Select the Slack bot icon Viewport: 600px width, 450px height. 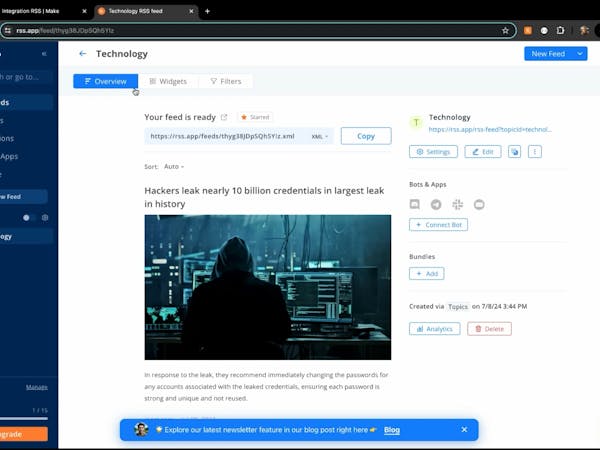pyautogui.click(x=457, y=204)
